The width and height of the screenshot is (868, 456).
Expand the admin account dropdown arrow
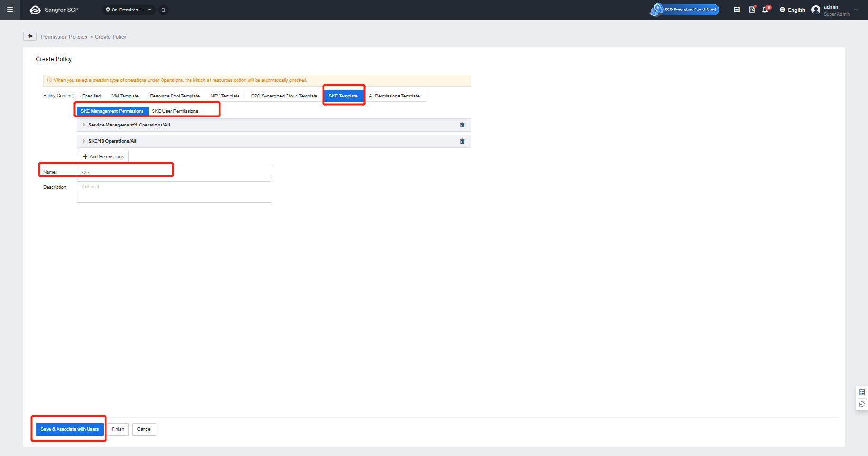[856, 10]
